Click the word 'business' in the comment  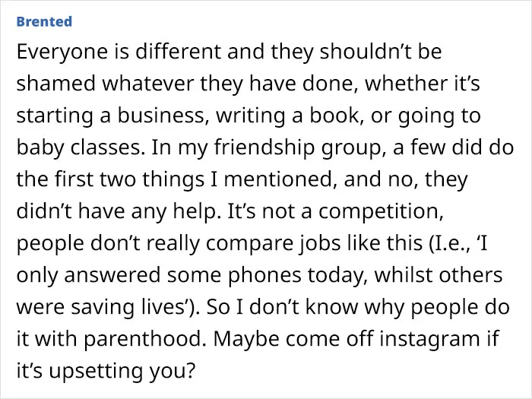tap(161, 116)
